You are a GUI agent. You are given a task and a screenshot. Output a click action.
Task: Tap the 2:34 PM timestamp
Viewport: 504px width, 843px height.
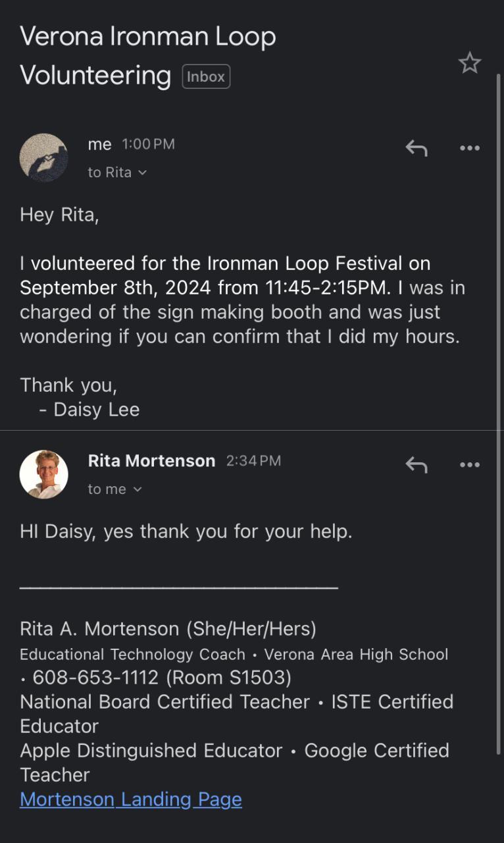click(253, 461)
